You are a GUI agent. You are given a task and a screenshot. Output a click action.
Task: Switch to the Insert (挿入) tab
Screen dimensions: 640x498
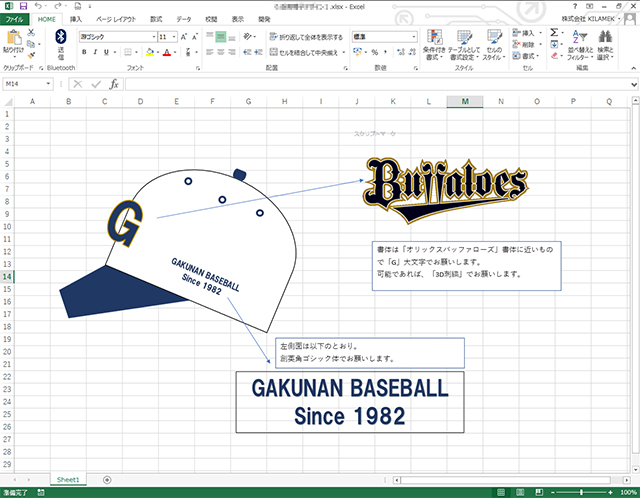[x=76, y=19]
